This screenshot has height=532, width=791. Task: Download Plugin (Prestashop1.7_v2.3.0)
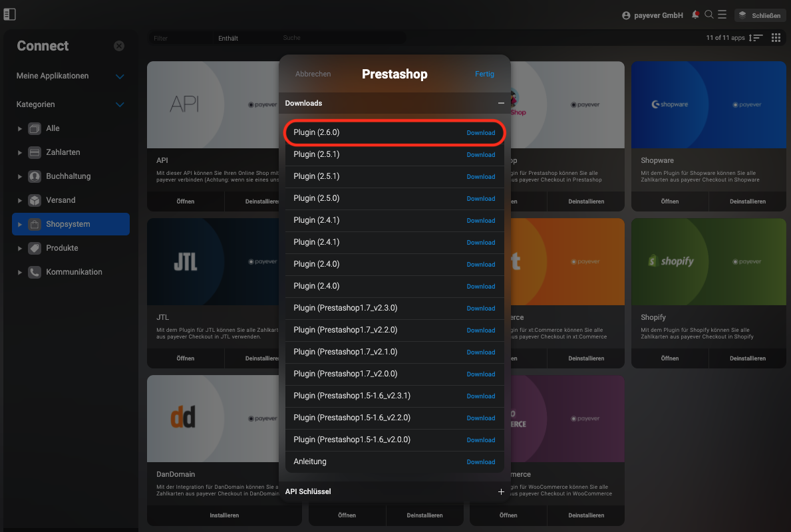pyautogui.click(x=481, y=308)
